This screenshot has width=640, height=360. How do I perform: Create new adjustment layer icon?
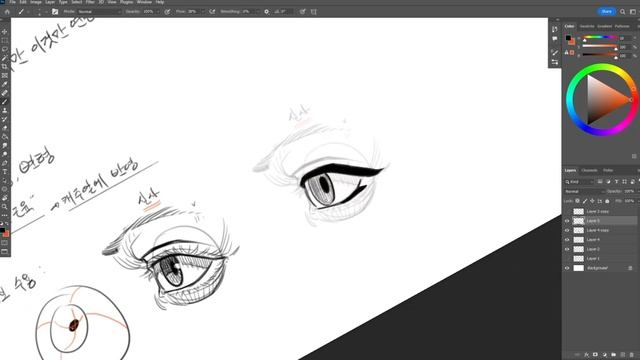[604, 355]
